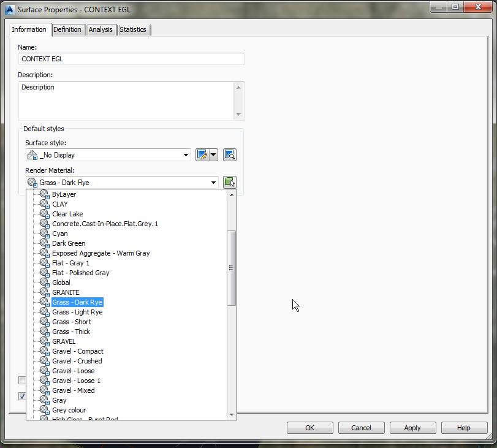Select Grass - Light Rye from the material list
This screenshot has width=497, height=448.
(x=77, y=312)
